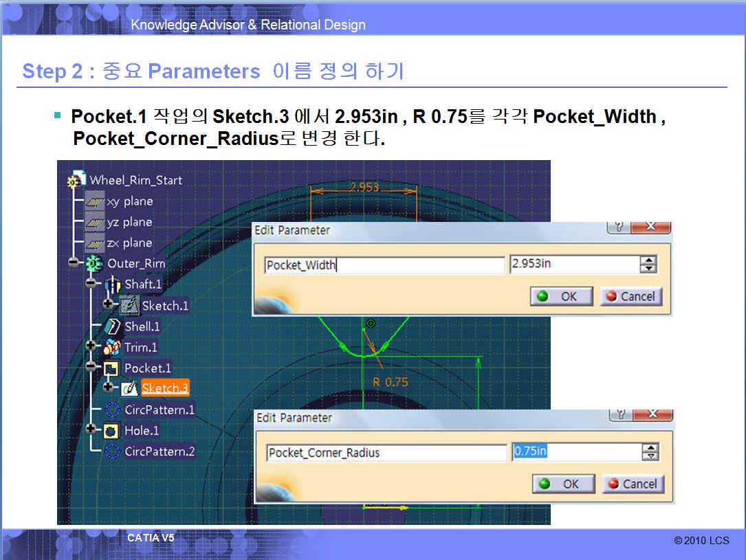The image size is (746, 560).
Task: Select the CircPattern.2 pattern icon
Action: (x=112, y=451)
